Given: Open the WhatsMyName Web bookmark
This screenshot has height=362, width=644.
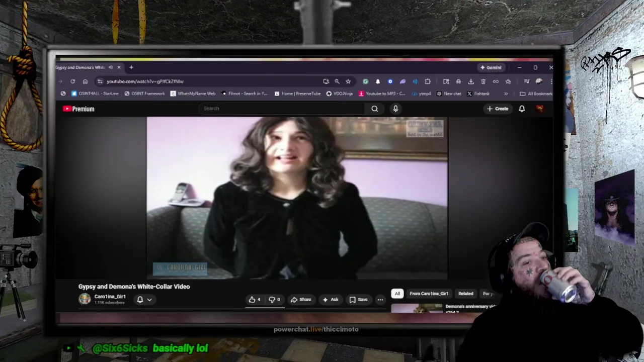Looking at the screenshot, I should (x=193, y=94).
